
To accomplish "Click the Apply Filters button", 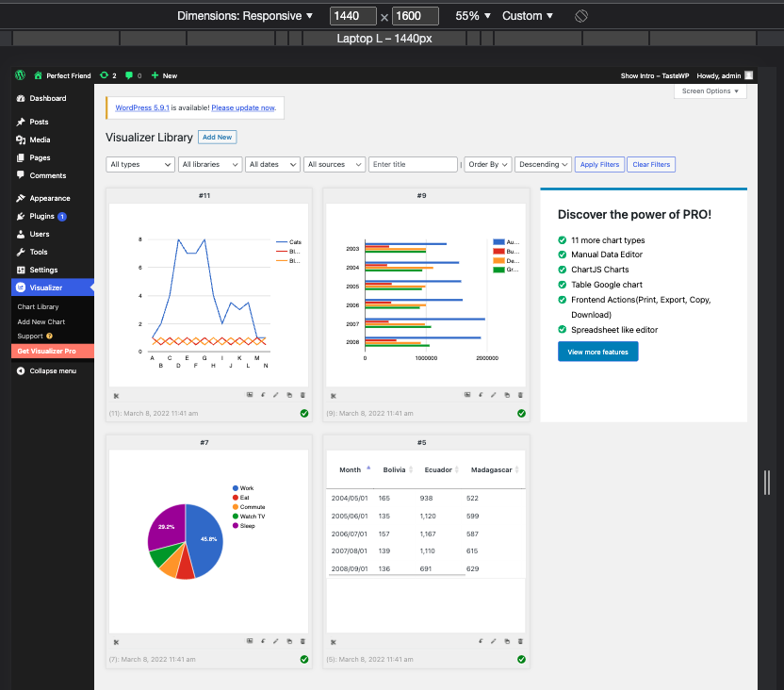I will point(599,165).
